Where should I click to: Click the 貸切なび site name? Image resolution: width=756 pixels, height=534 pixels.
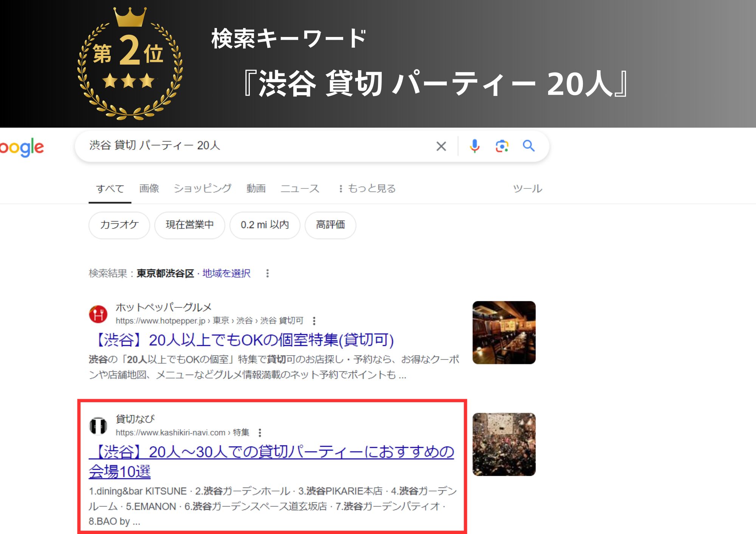click(x=135, y=419)
